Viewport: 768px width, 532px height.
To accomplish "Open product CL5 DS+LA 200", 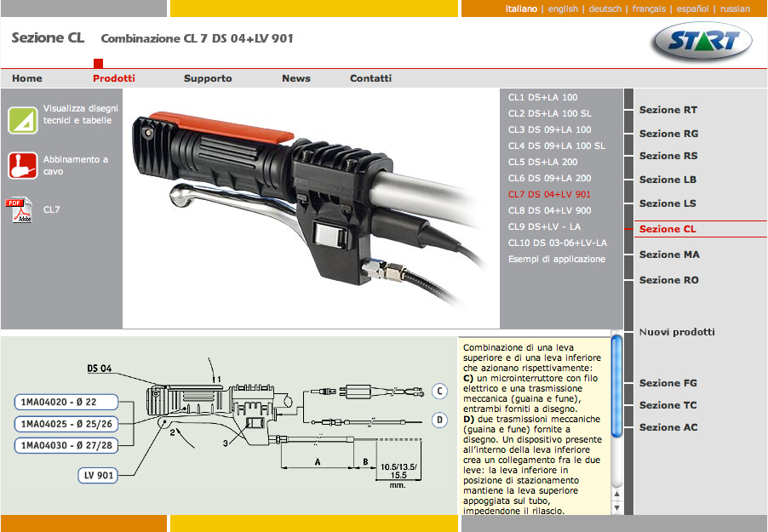I will tap(542, 162).
